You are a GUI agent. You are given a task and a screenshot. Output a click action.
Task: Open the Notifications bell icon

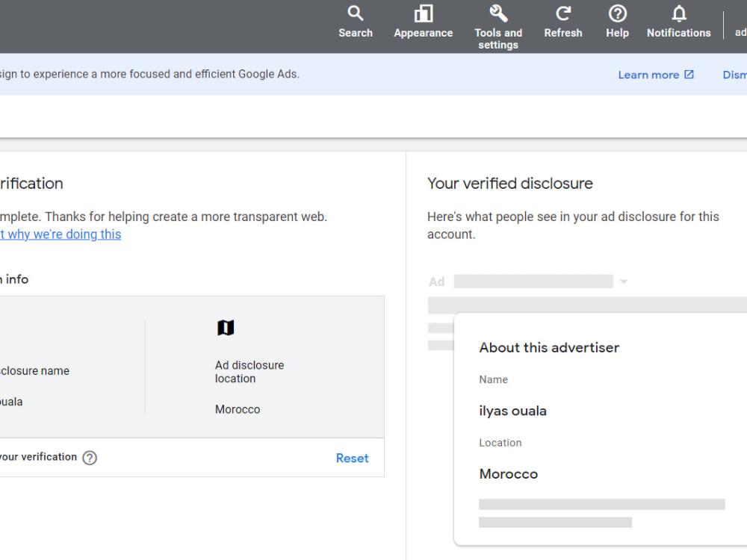tap(679, 13)
